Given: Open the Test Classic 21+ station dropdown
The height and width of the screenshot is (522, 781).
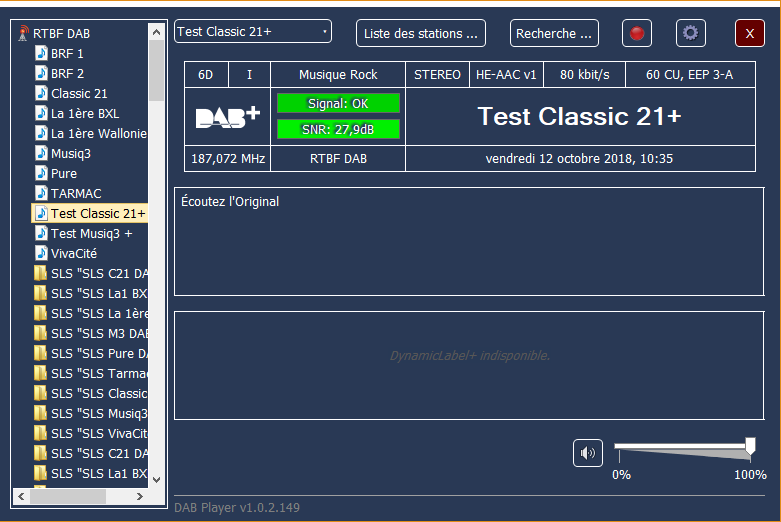Looking at the screenshot, I should (253, 32).
